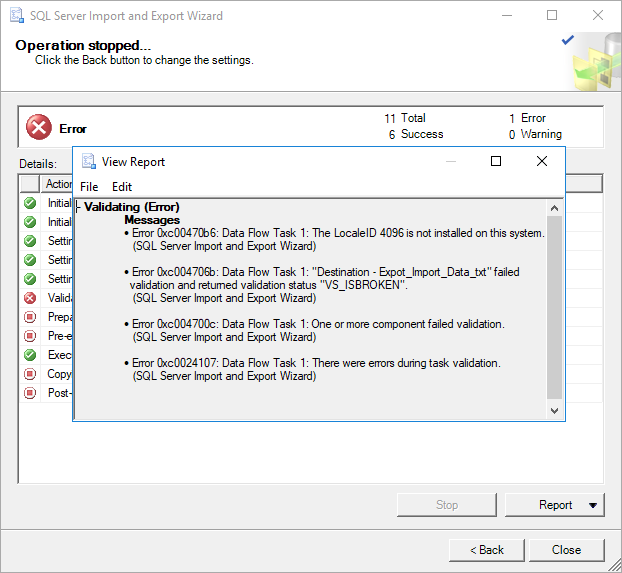Close the View Report window
The width and height of the screenshot is (622, 573).
542,161
